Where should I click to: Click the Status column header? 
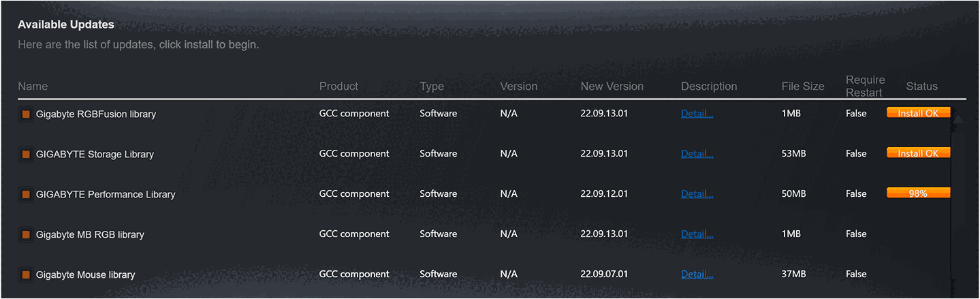pyautogui.click(x=922, y=86)
